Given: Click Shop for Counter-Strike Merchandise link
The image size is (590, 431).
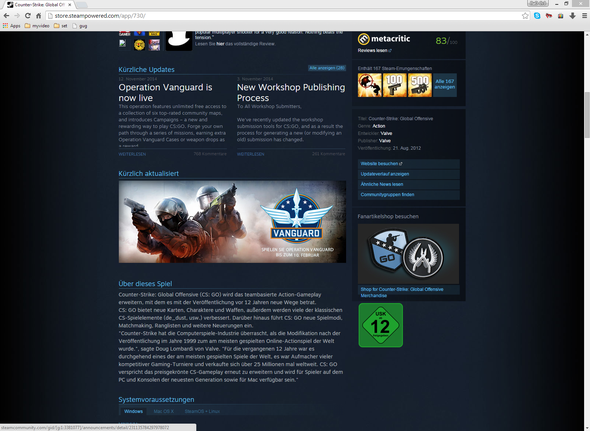Looking at the screenshot, I should point(402,292).
